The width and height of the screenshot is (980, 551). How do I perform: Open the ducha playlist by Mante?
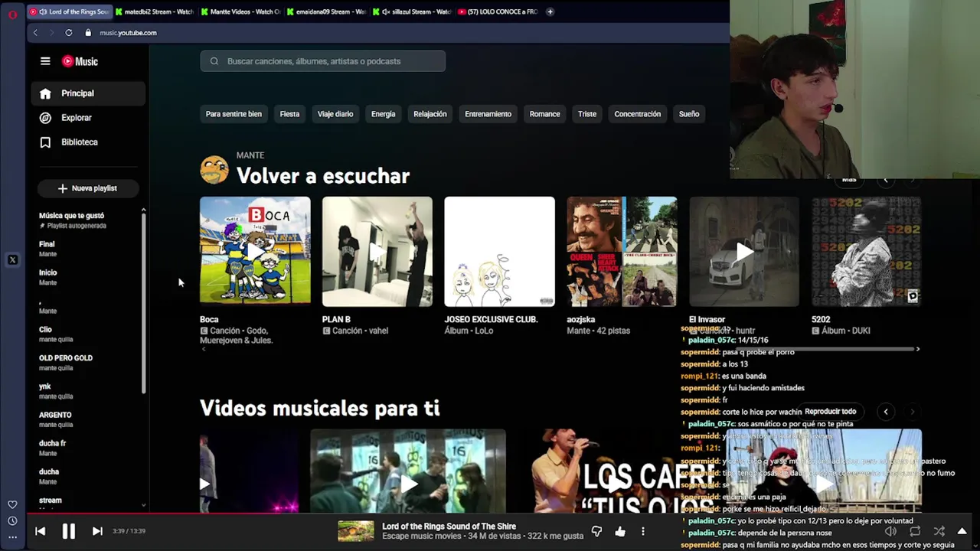(87, 476)
